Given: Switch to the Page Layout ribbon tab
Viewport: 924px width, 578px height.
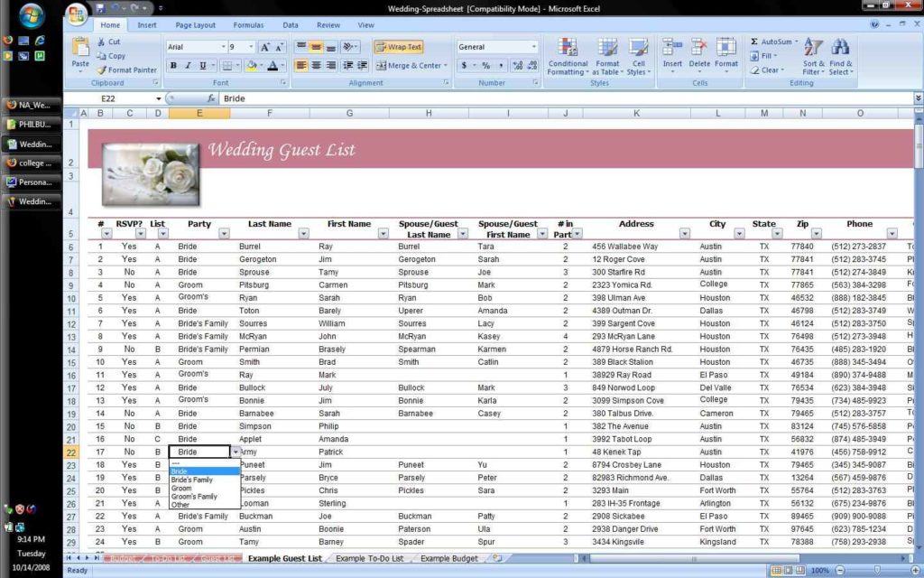Looking at the screenshot, I should coord(197,24).
